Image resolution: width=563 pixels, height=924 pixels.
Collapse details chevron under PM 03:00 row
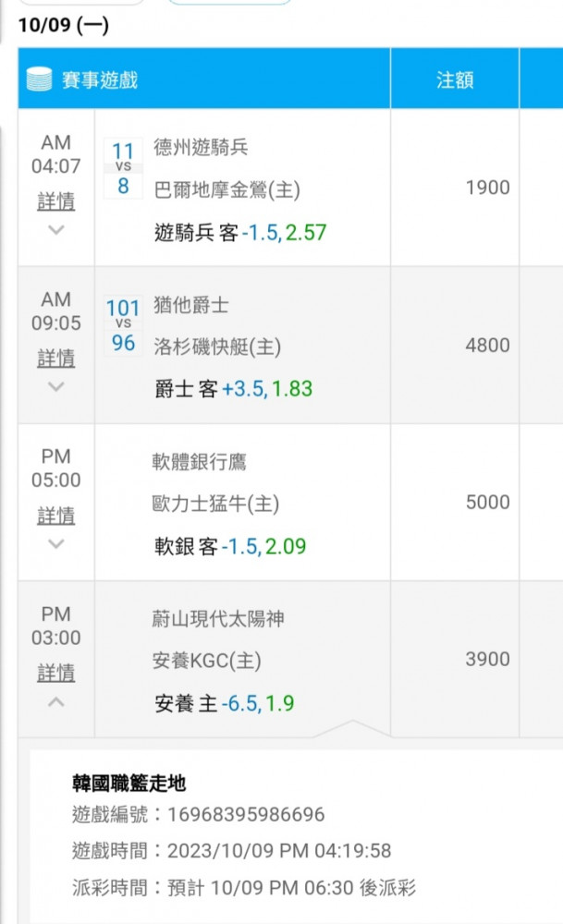pos(56,702)
